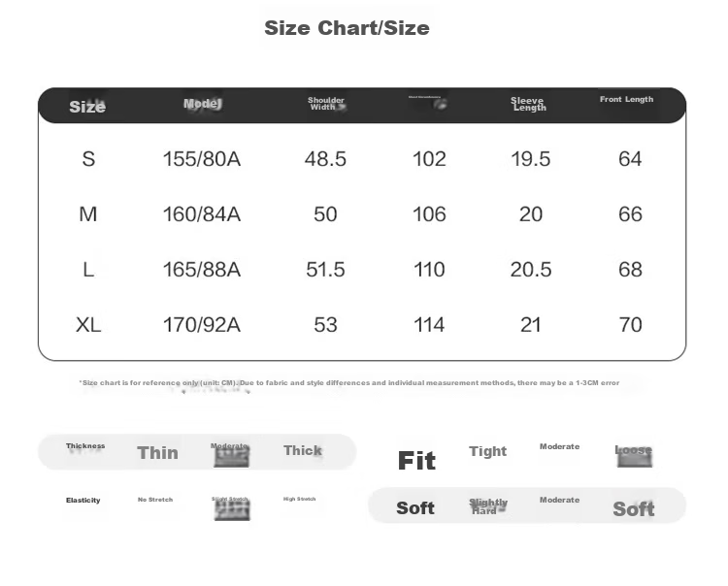Select the XL size row label
This screenshot has height=586, width=728.
[88, 325]
